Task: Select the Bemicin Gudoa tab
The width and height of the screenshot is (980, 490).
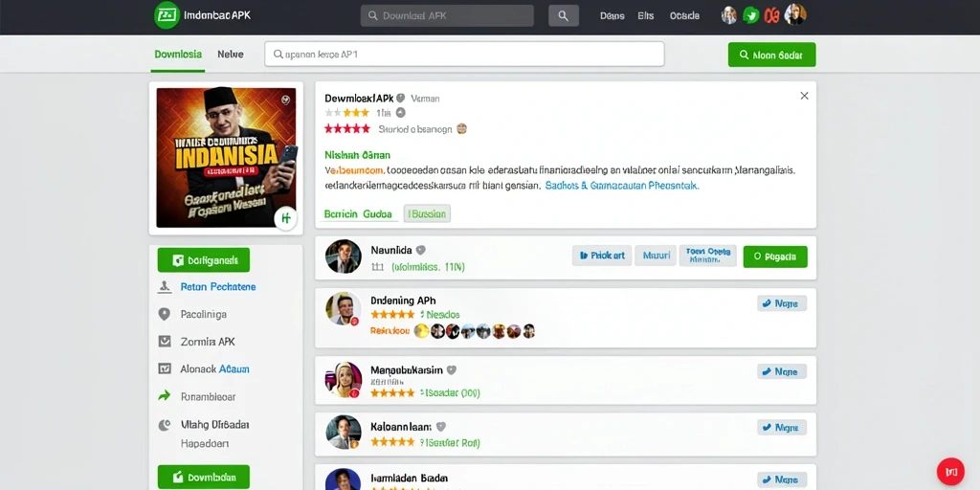Action: tap(359, 213)
